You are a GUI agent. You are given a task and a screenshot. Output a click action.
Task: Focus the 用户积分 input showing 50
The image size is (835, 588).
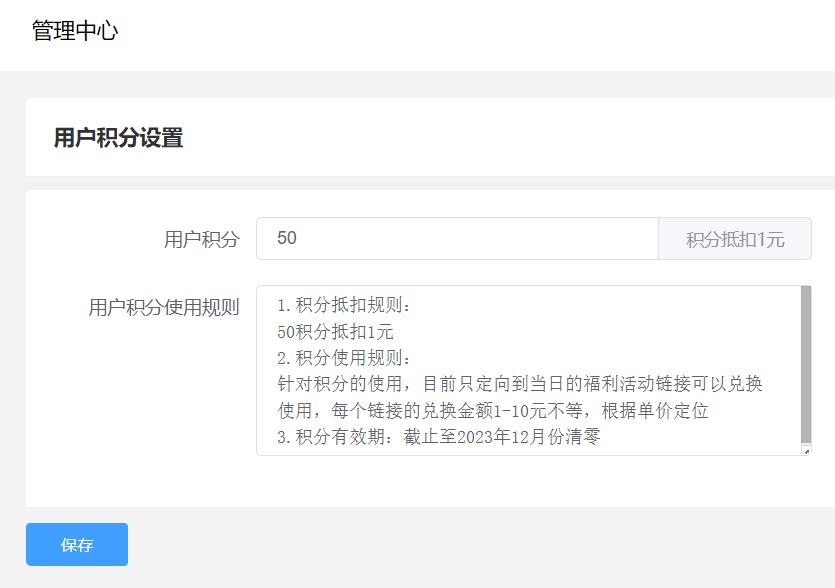click(457, 239)
